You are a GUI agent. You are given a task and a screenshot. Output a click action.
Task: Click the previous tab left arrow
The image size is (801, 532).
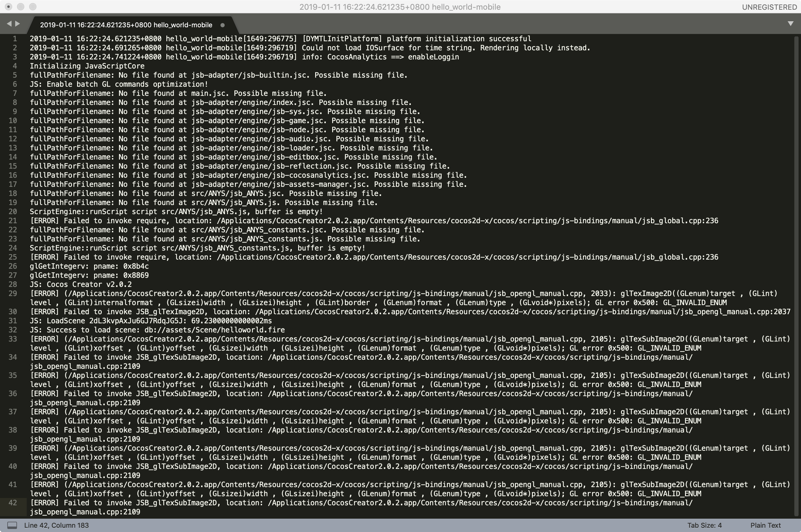(x=9, y=23)
